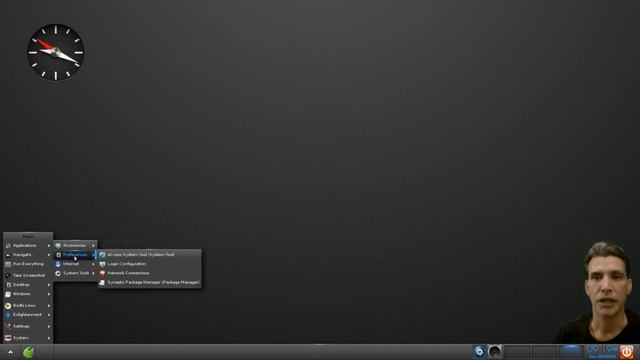Expand the Desktop submenu arrow
Viewport: 640px width, 360px height.
tap(49, 285)
